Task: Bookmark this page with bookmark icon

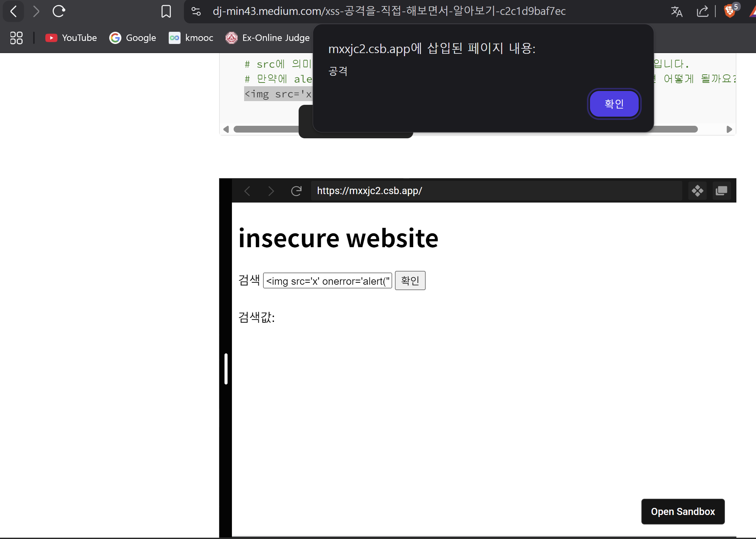Action: (166, 11)
